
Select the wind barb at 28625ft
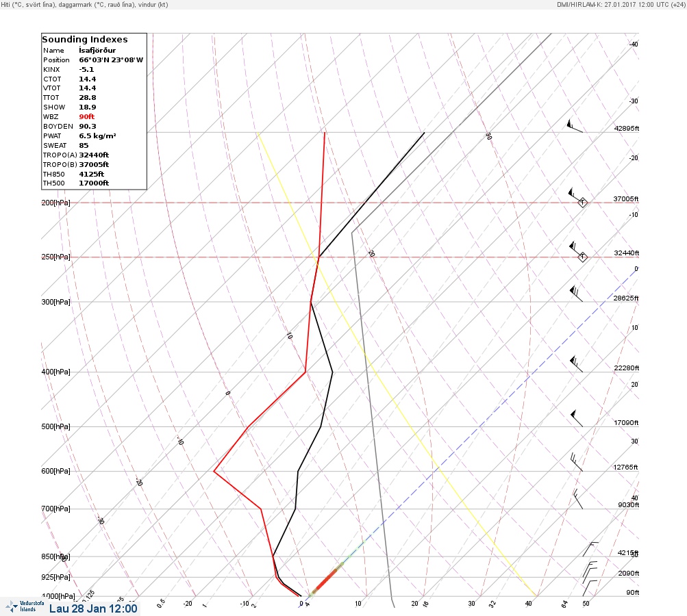click(576, 294)
